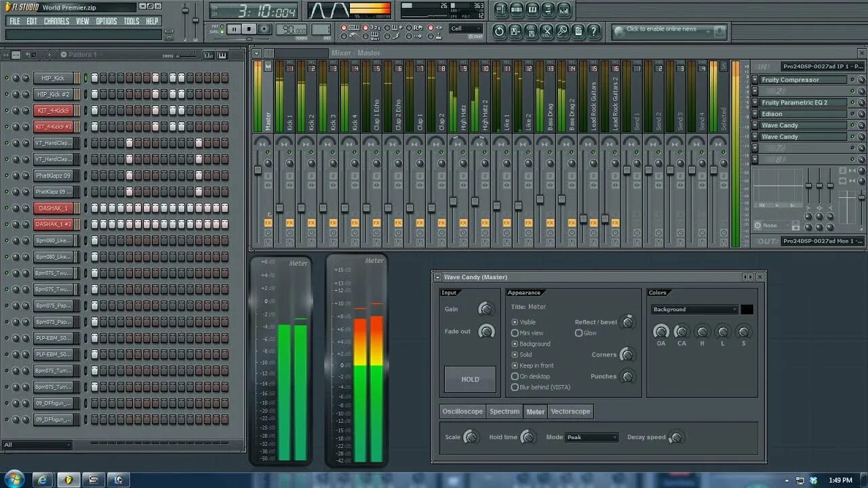
Task: Open the mixer input Pro24DSP IP 1 selector
Action: (823, 66)
